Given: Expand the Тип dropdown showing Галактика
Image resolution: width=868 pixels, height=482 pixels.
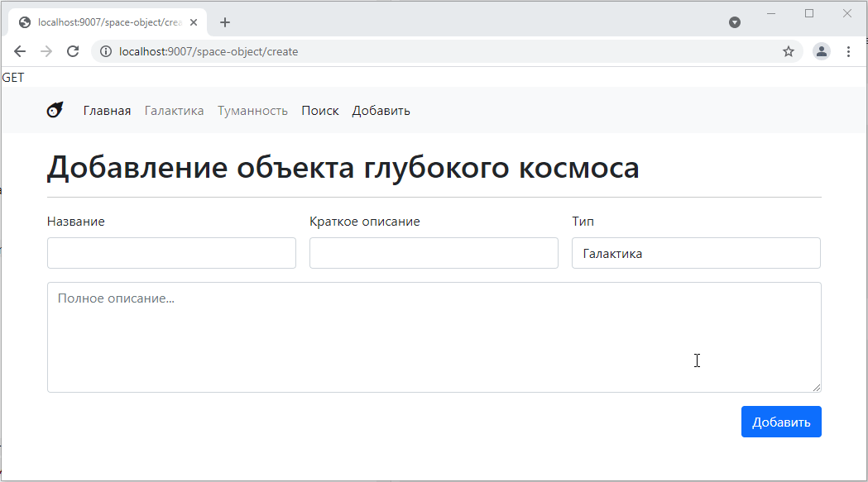Looking at the screenshot, I should tap(695, 253).
